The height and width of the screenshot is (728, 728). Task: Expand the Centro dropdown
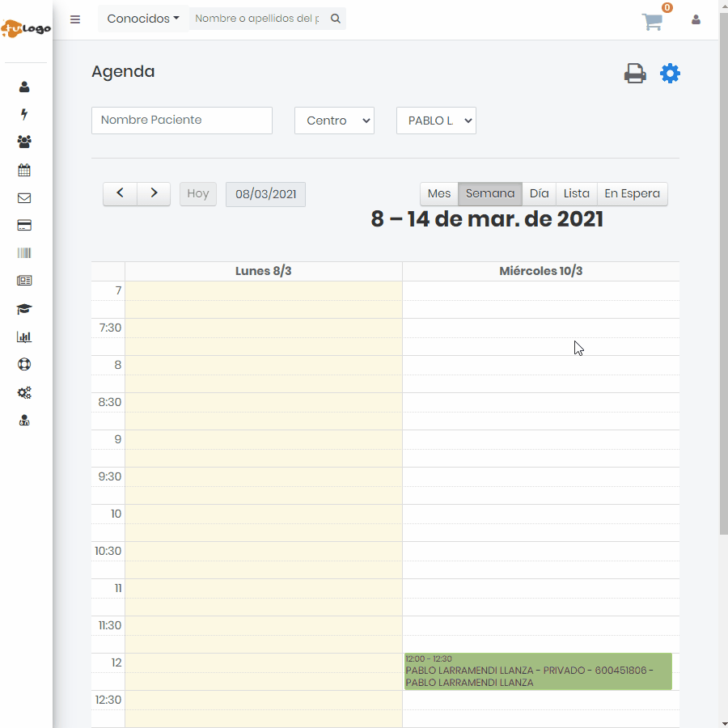tap(334, 121)
